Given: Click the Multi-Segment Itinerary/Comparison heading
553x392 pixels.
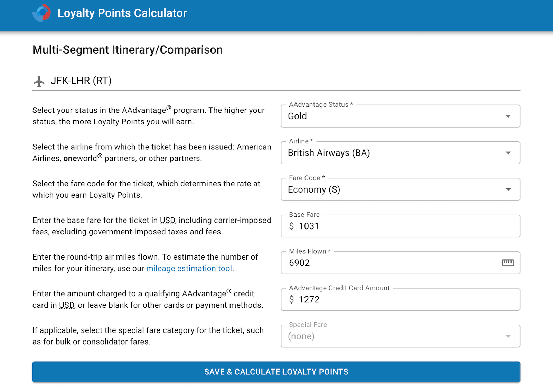Looking at the screenshot, I should tap(127, 50).
